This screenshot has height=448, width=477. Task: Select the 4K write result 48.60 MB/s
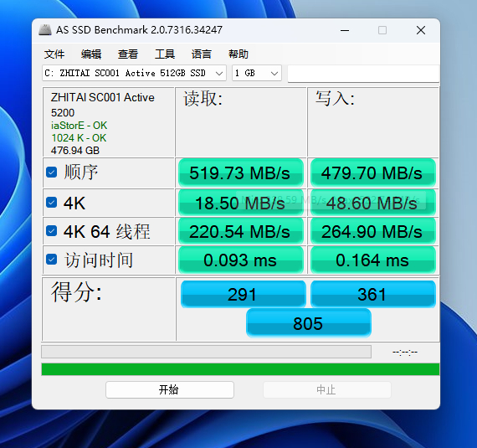coord(373,203)
